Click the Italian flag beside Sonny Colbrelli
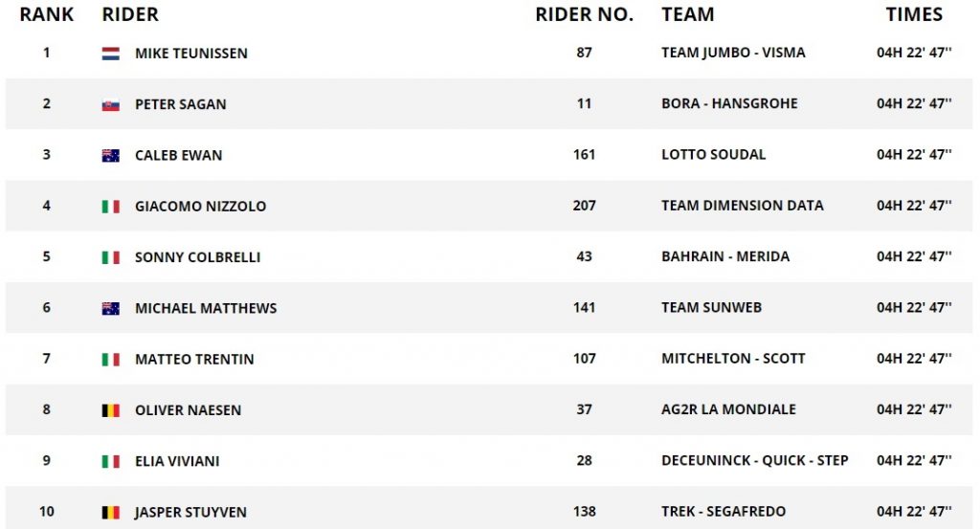Viewport: 980px width, 529px height. (111, 257)
